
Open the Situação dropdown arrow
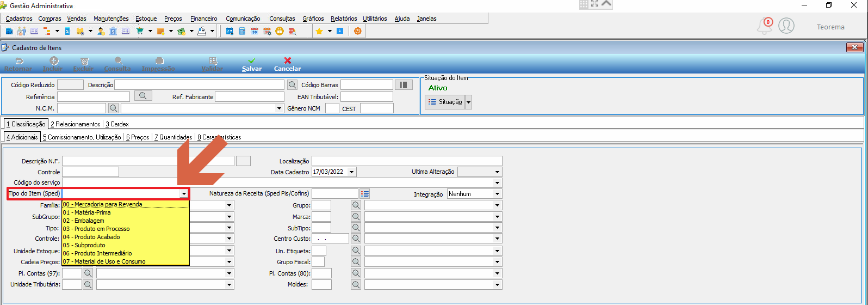coord(468,102)
